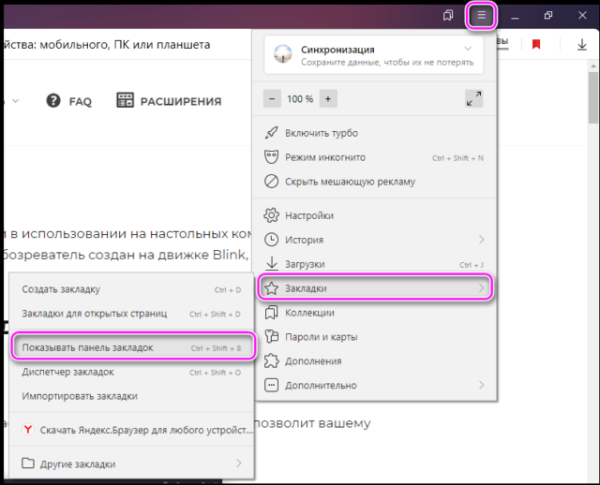The height and width of the screenshot is (485, 600).
Task: Open Пароли и карты
Action: click(x=374, y=337)
